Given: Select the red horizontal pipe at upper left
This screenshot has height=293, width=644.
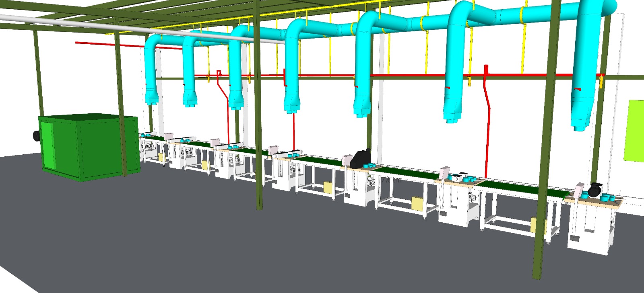Looking at the screenshot, I should [109, 43].
